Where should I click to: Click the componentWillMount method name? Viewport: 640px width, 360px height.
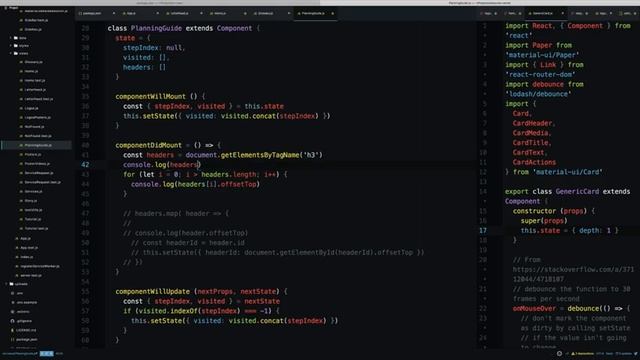[150, 97]
